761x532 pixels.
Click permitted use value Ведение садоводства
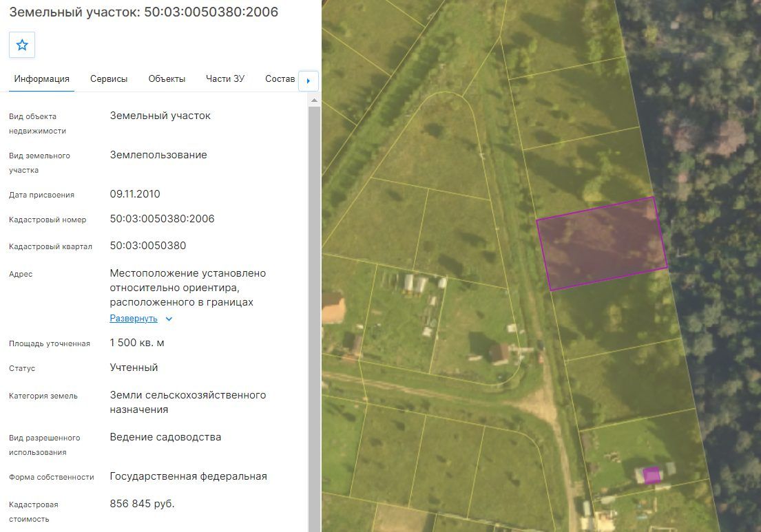click(x=165, y=437)
